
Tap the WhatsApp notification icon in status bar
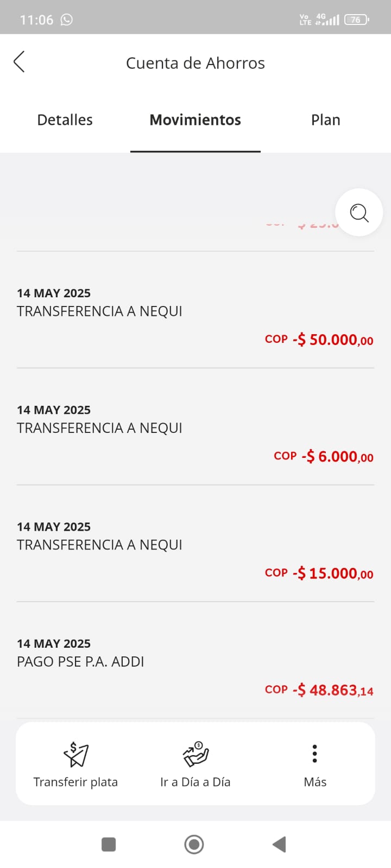tap(66, 20)
